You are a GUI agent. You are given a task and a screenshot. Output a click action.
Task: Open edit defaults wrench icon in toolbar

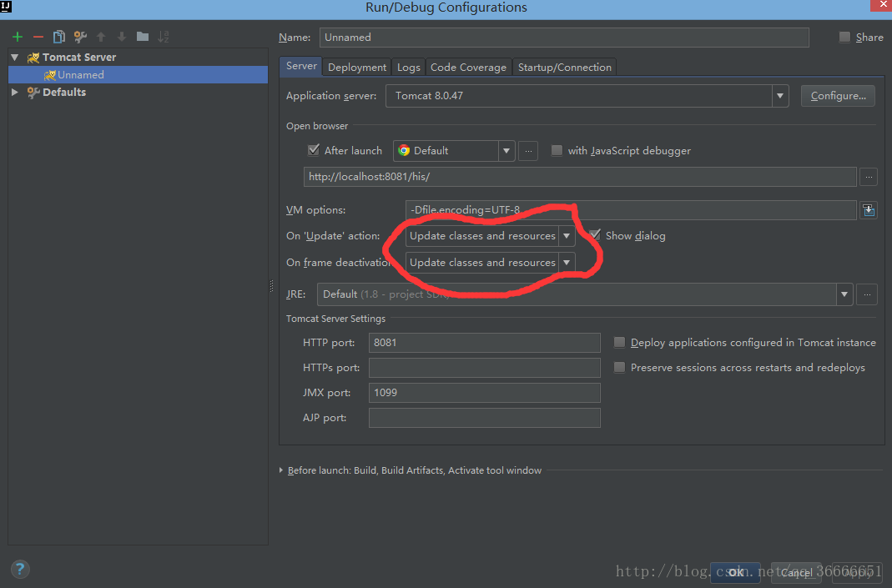click(80, 37)
